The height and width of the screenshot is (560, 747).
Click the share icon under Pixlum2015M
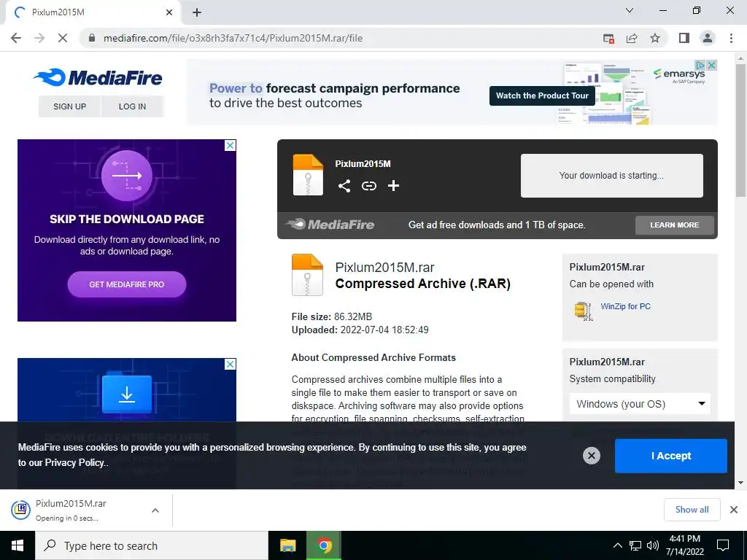(x=344, y=186)
